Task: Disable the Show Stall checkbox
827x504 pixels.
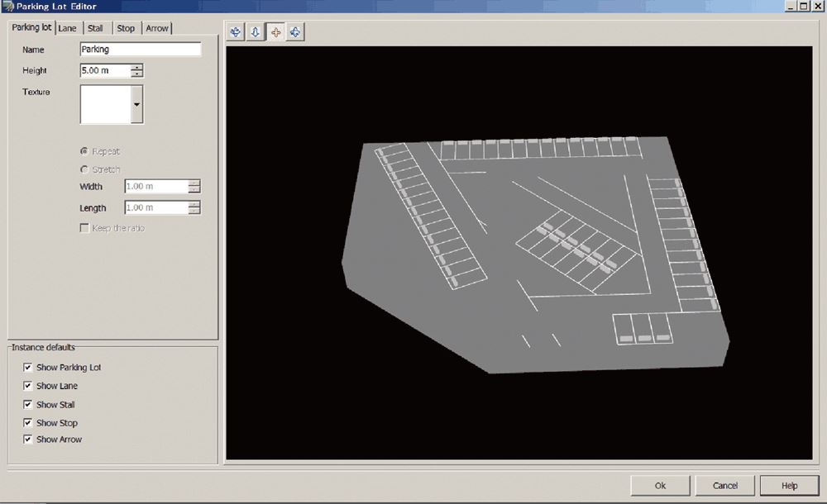Action: point(28,405)
